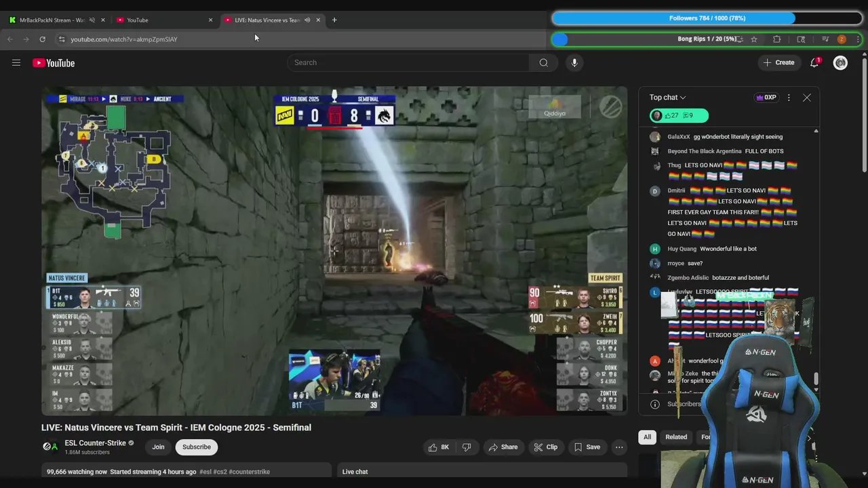Click the search magnifier button
Screen dimensions: 868x488
(x=543, y=62)
